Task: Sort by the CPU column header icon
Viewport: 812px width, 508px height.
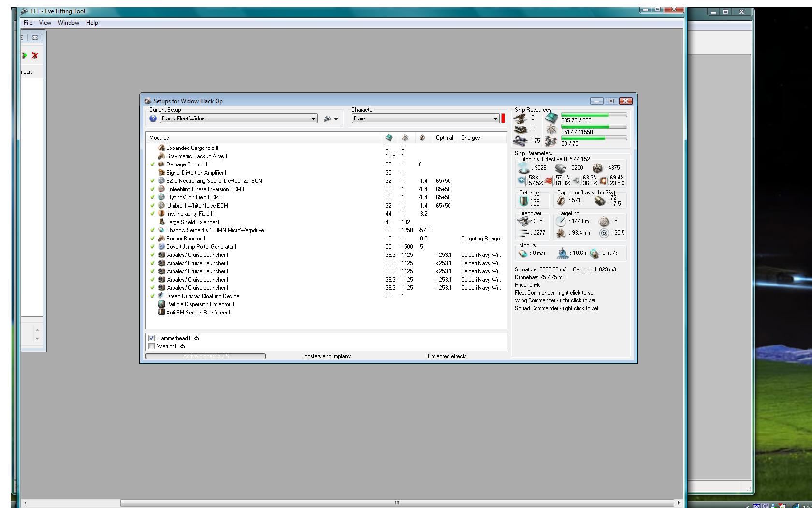Action: (x=389, y=138)
